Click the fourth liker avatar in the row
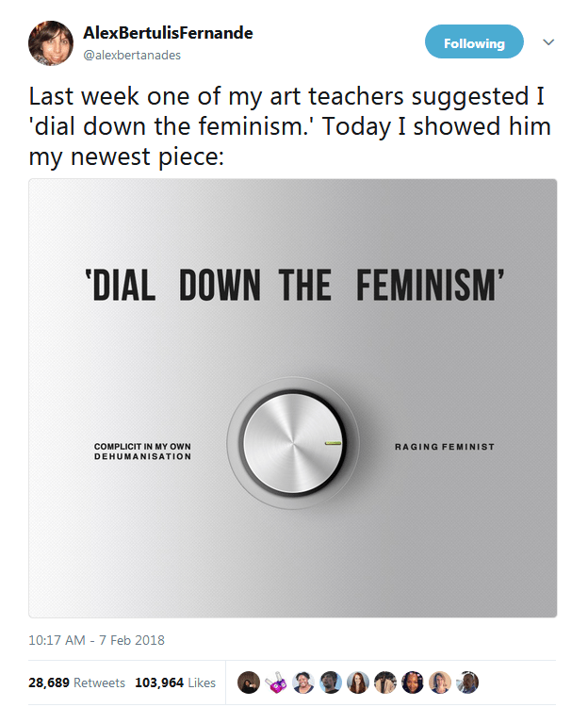Screen dimensions: 588x707 pyautogui.click(x=331, y=682)
